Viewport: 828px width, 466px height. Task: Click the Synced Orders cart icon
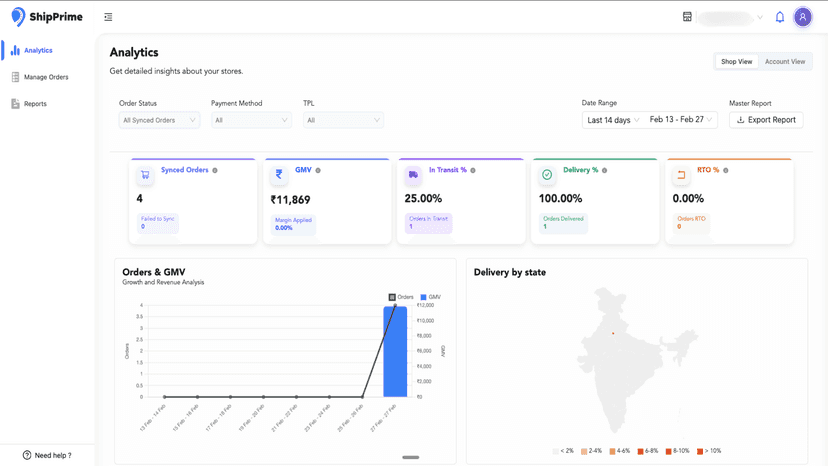145,175
